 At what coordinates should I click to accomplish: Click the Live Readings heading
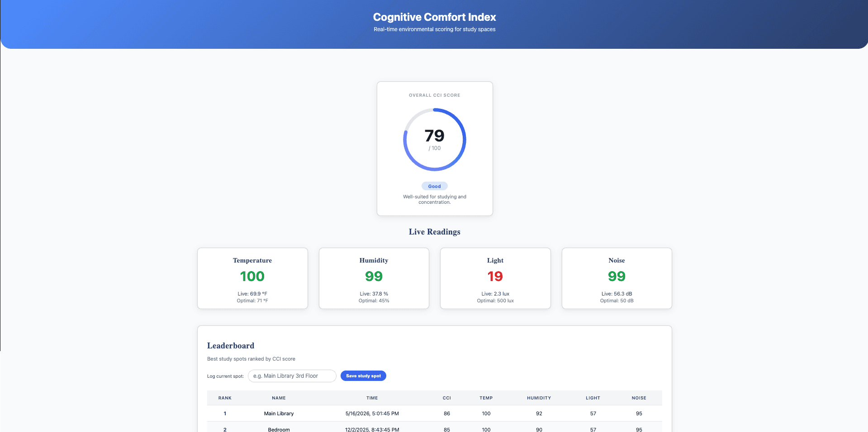point(435,232)
